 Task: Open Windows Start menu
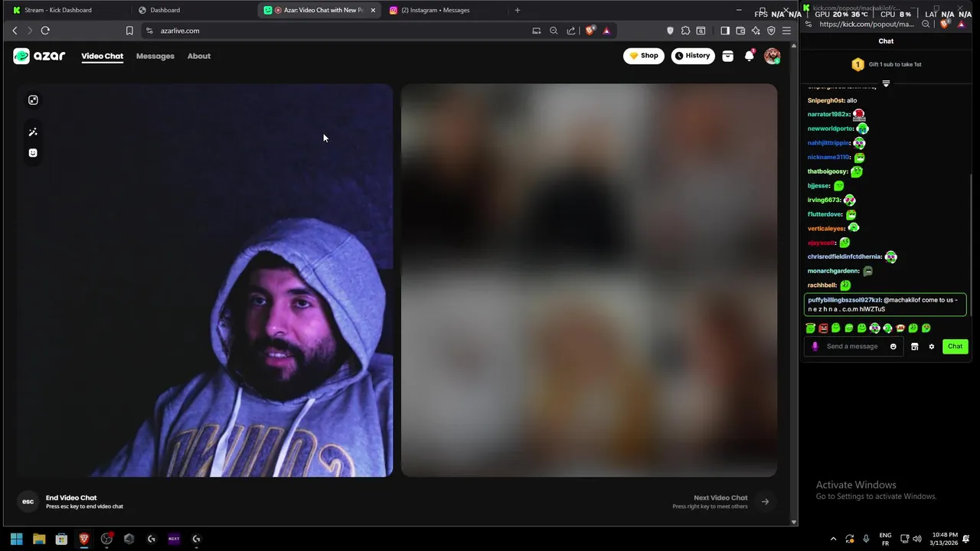point(17,539)
